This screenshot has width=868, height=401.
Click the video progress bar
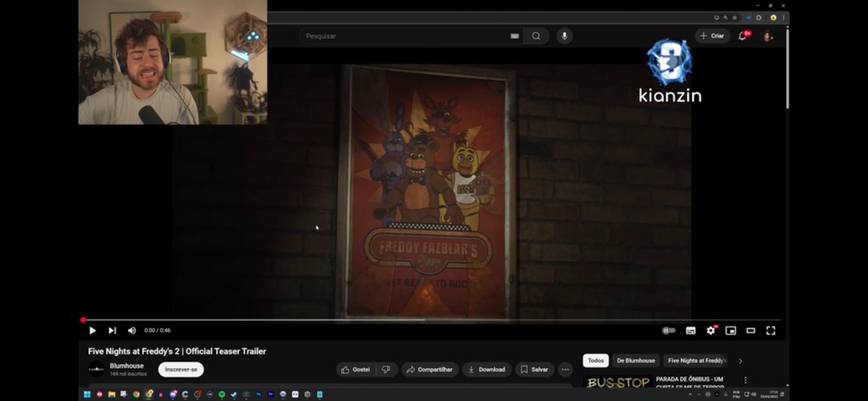pyautogui.click(x=431, y=320)
